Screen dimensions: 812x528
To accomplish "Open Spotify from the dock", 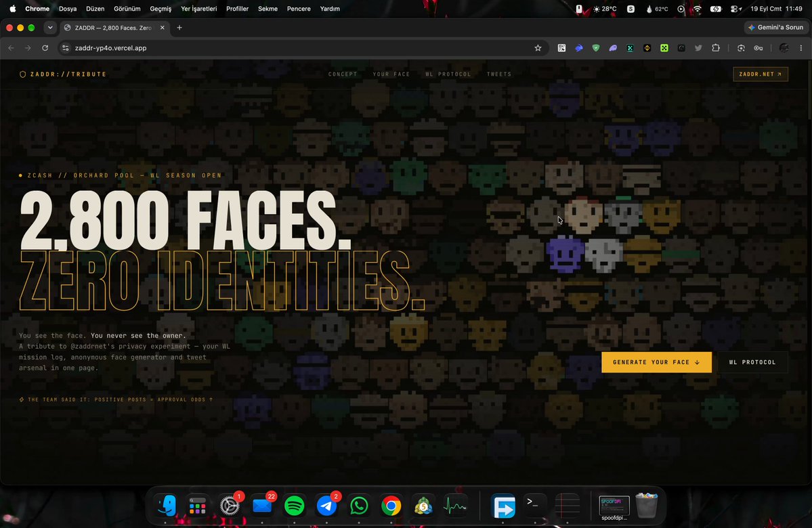I will 294,506.
